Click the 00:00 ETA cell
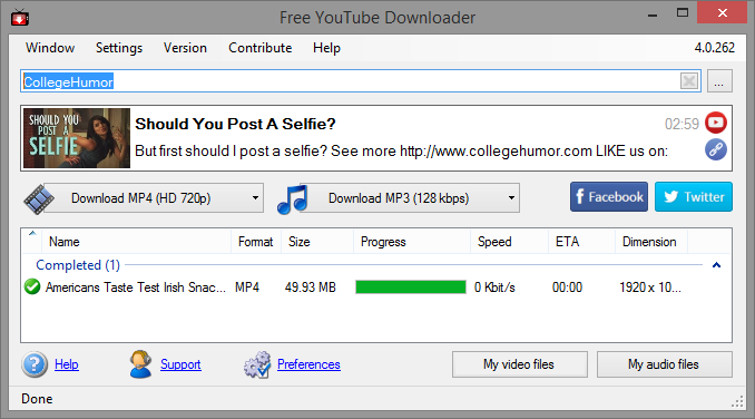 567,288
